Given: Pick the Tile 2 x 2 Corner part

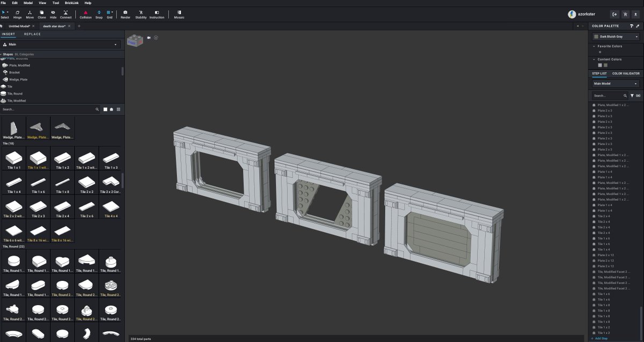Looking at the screenshot, I should (x=111, y=183).
